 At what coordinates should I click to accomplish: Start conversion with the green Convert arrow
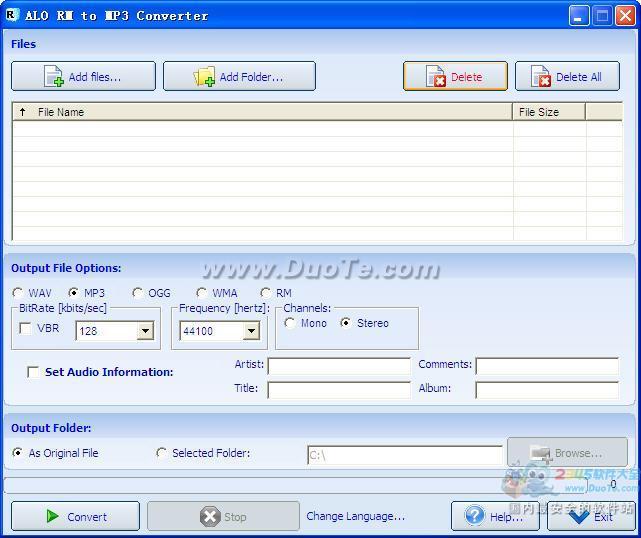pyautogui.click(x=75, y=516)
